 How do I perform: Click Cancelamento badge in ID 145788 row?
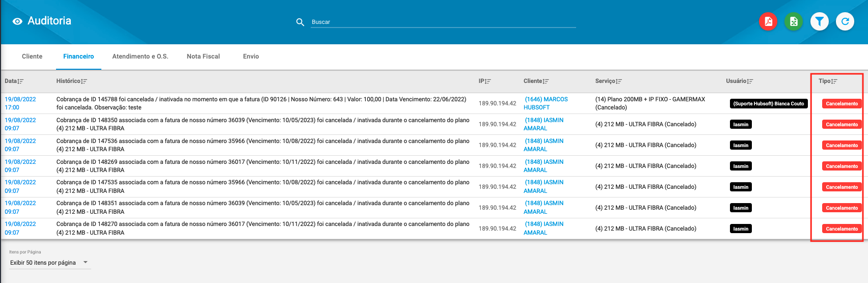[842, 103]
